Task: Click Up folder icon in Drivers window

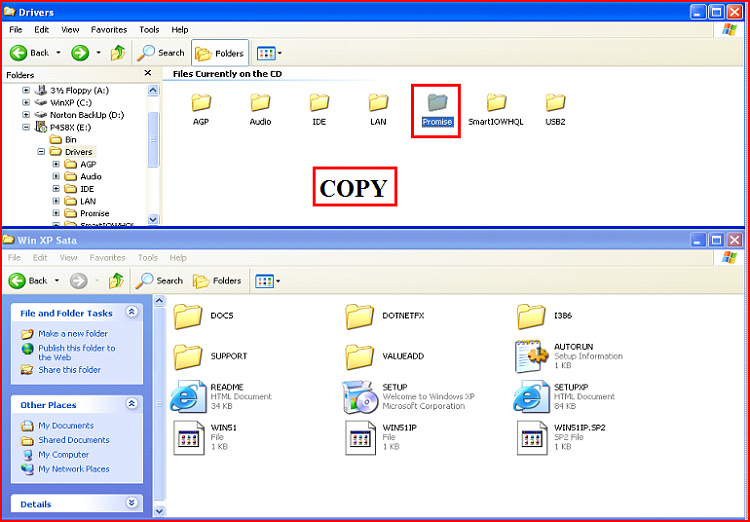Action: click(118, 53)
